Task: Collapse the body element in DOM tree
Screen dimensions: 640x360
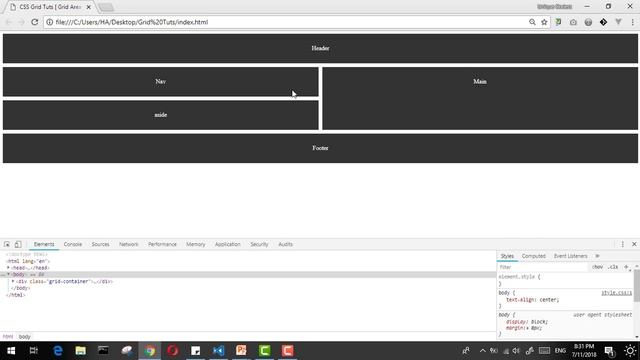Action: pyautogui.click(x=8, y=274)
